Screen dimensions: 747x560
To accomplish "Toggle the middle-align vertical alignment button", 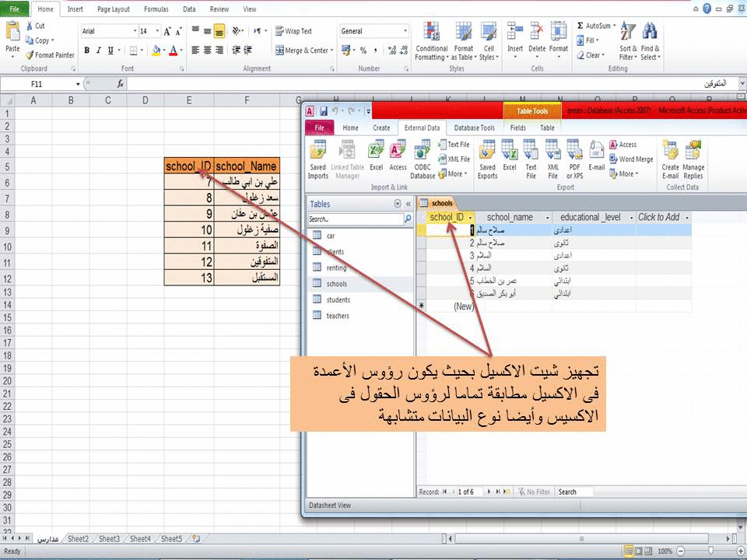I will coord(207,31).
